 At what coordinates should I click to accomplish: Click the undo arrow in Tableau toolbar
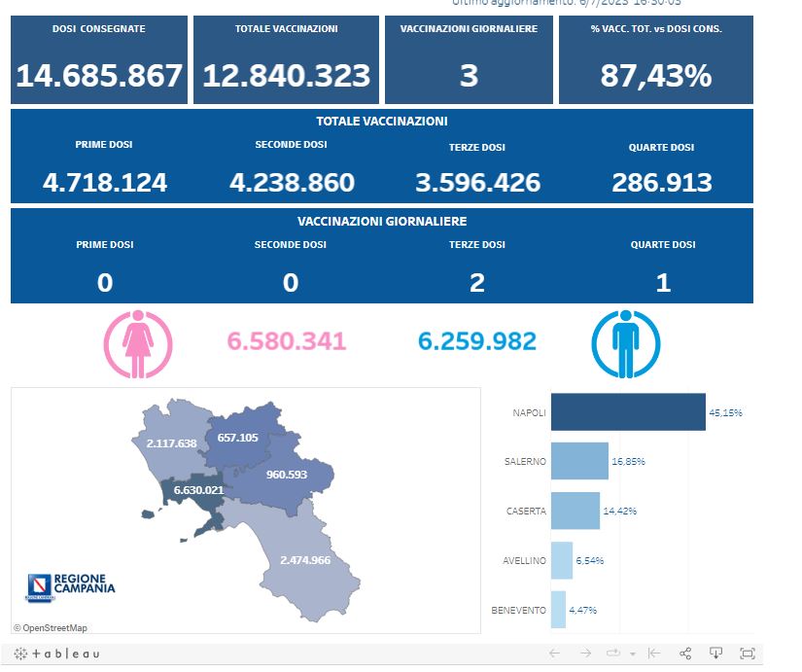[554, 654]
